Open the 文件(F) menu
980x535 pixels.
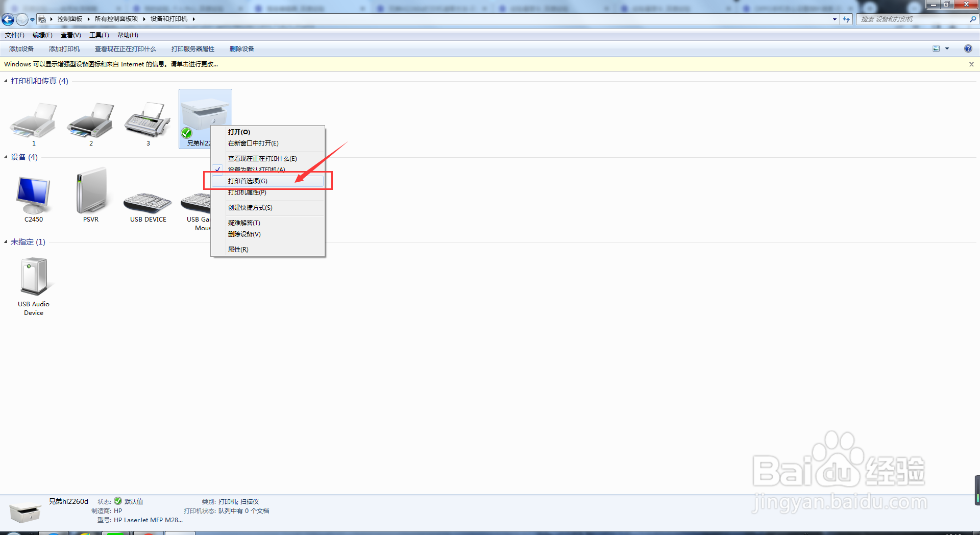[15, 35]
